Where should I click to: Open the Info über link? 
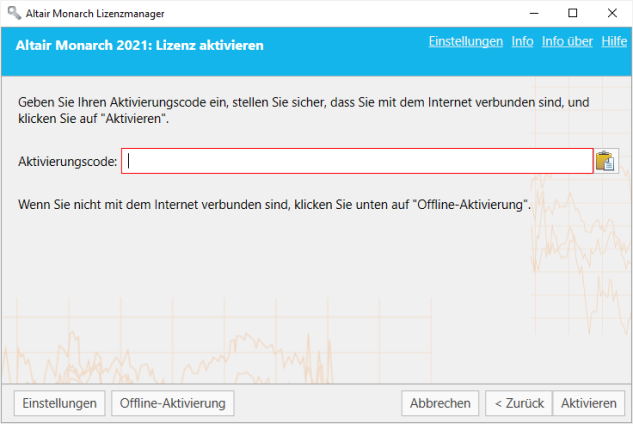point(567,41)
